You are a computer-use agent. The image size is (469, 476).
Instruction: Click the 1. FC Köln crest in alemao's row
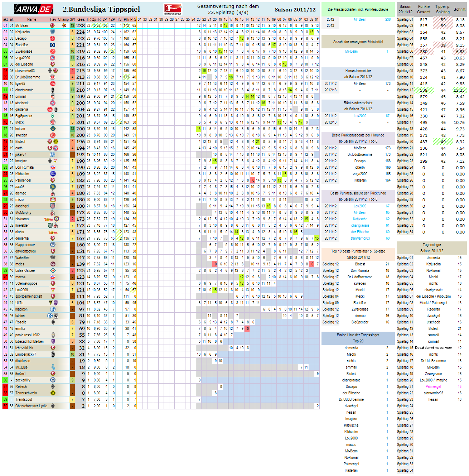pyautogui.click(x=53, y=193)
